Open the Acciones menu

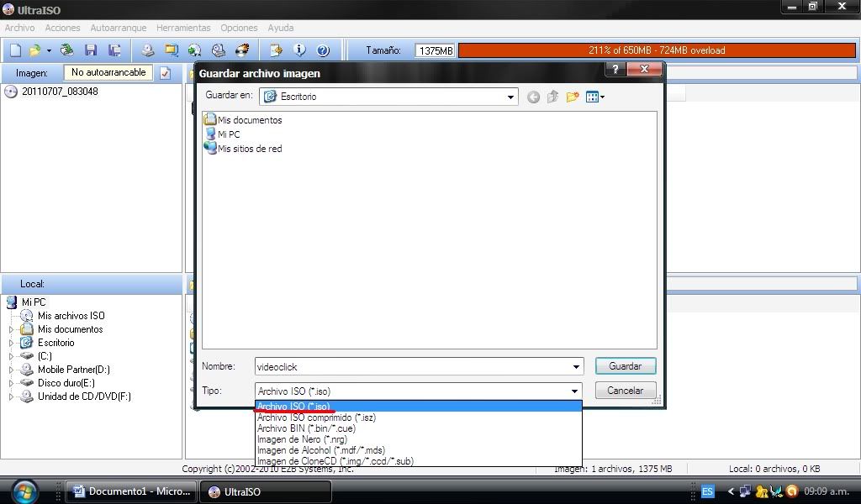tap(62, 28)
